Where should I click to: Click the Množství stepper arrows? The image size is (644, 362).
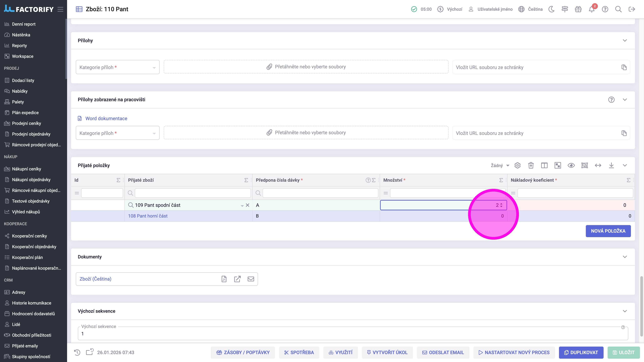[x=501, y=205]
